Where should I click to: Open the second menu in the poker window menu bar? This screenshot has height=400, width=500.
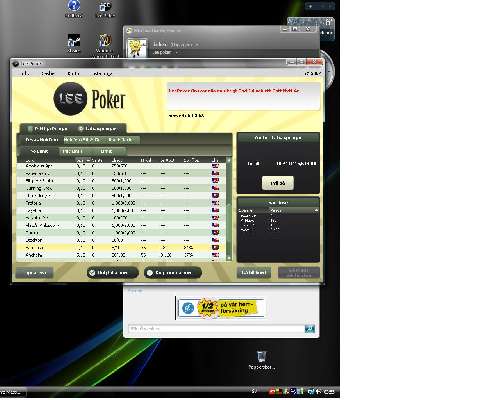(47, 74)
